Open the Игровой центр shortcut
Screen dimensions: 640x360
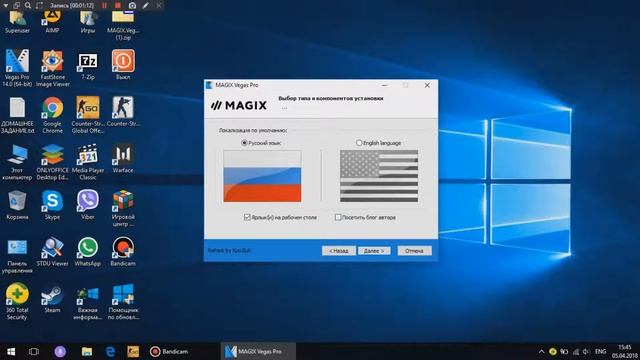(x=123, y=209)
